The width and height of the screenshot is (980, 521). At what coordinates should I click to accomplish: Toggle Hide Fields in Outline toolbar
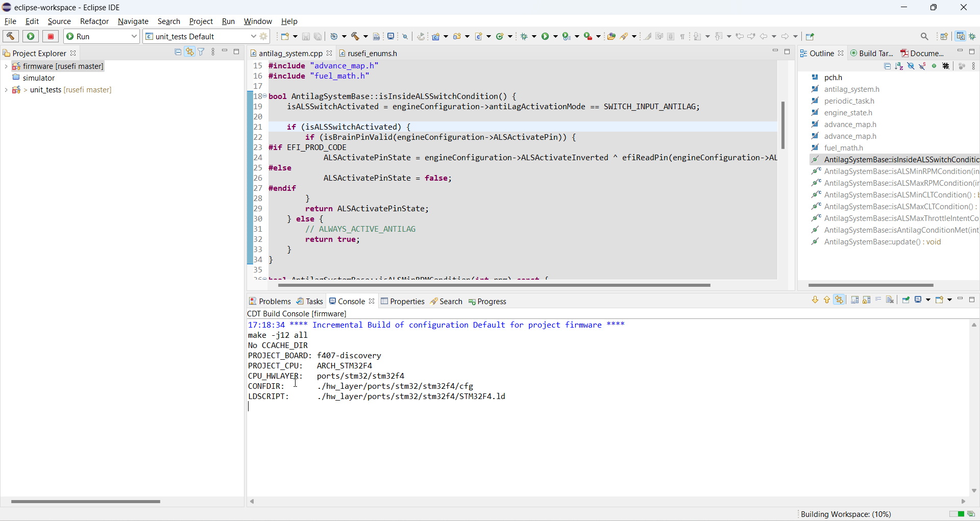pos(911,66)
